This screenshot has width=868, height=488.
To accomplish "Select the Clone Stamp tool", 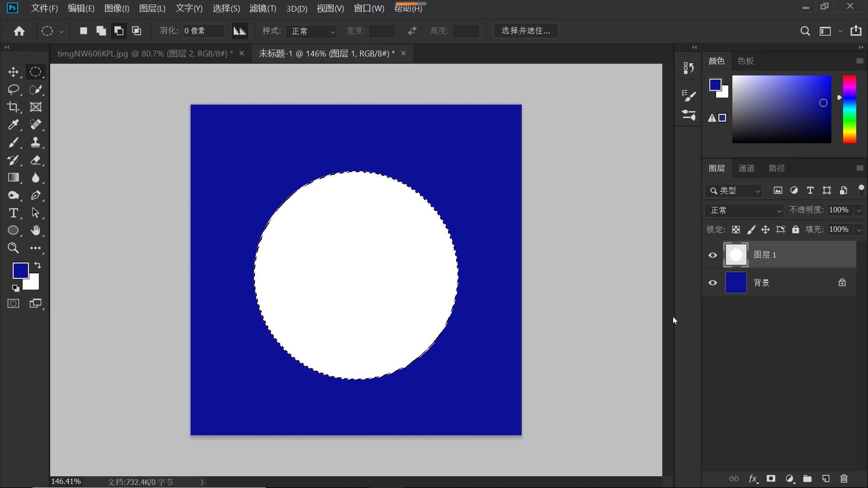I will (x=35, y=143).
